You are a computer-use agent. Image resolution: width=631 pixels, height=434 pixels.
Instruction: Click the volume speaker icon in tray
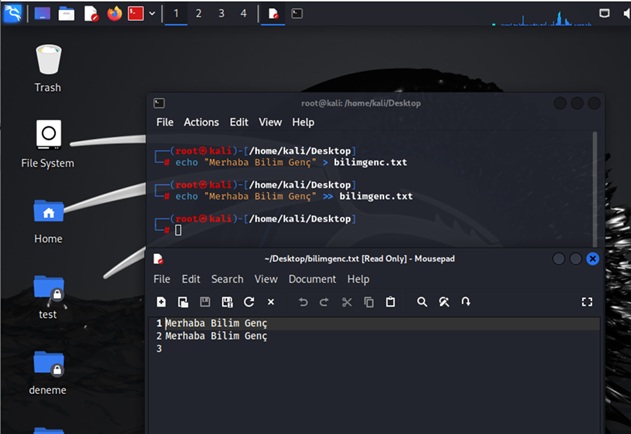[x=627, y=13]
